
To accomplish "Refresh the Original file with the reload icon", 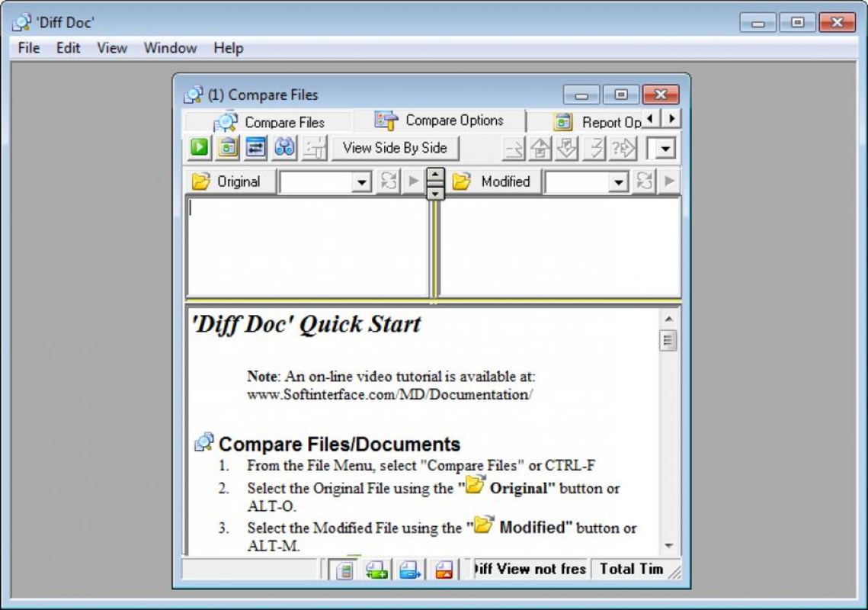I will click(x=387, y=181).
